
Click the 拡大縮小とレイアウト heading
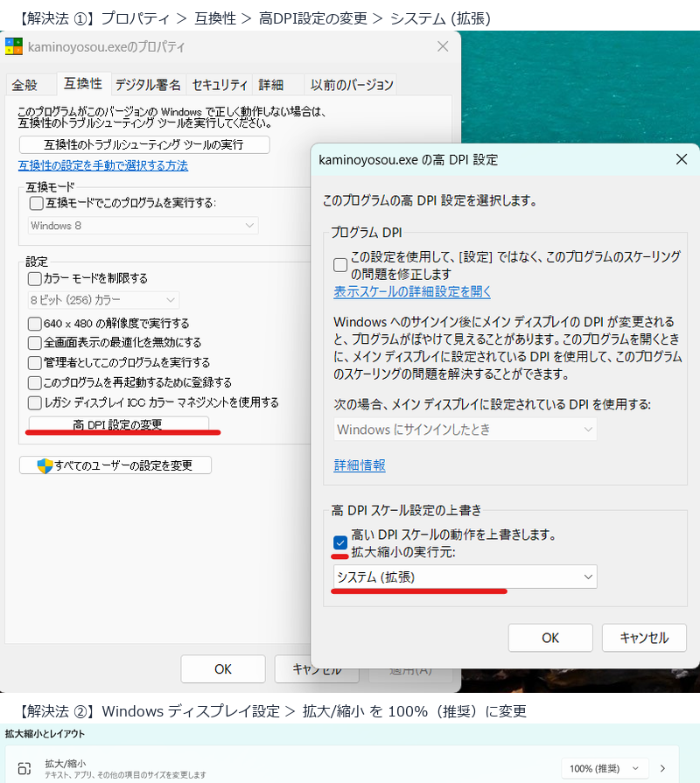point(45,734)
